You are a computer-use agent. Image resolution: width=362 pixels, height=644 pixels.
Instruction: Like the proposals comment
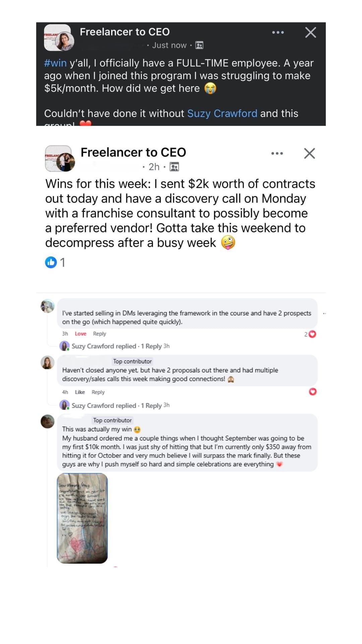pyautogui.click(x=80, y=392)
